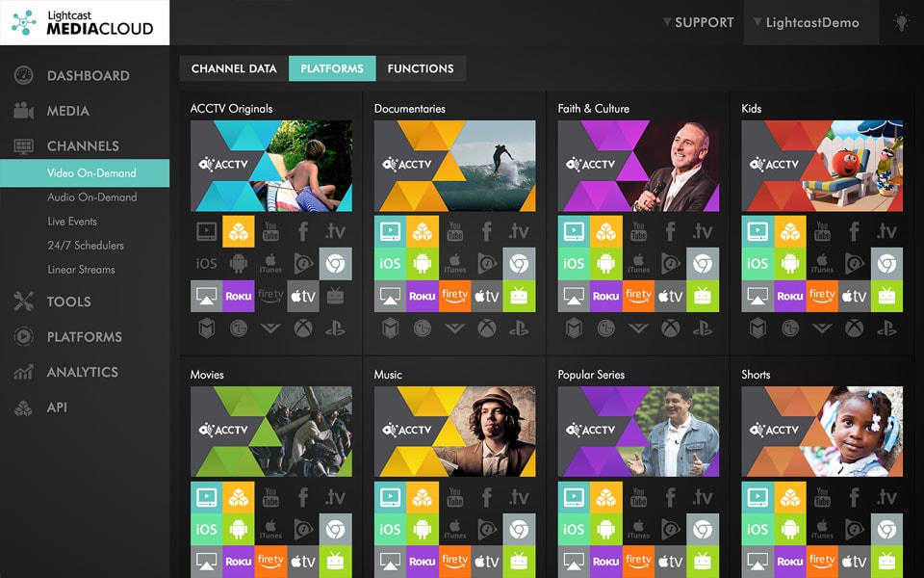
Task: Disable Fire TV on Faith & Culture channel
Action: click(638, 296)
